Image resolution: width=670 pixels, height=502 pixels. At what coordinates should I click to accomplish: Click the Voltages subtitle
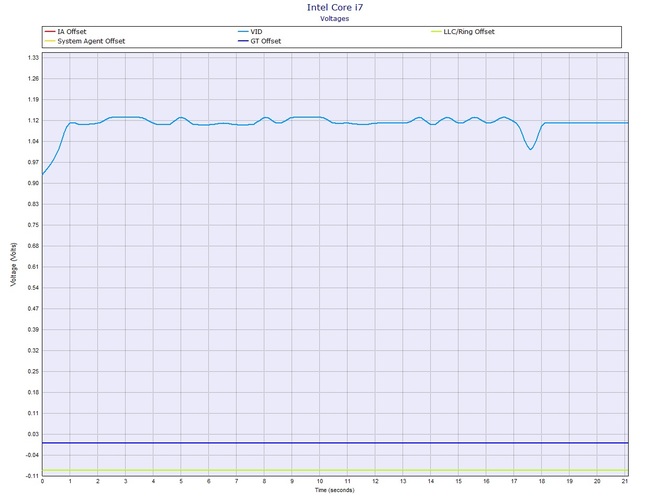point(335,18)
